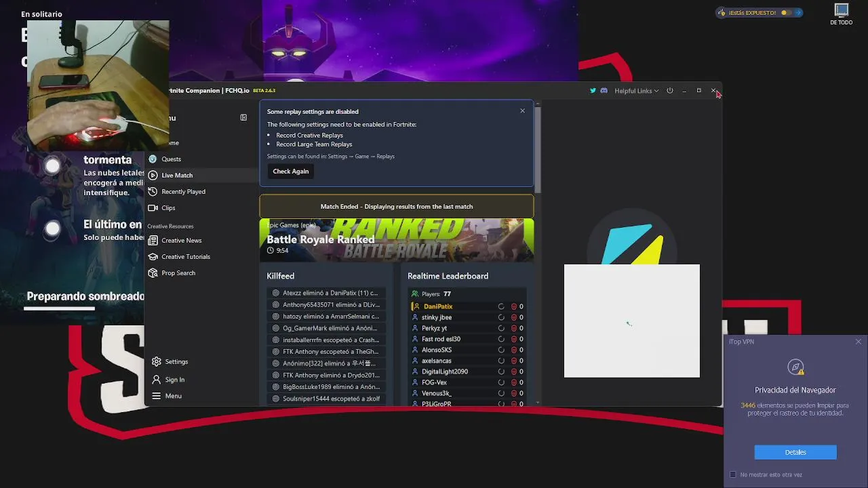Click the Settings gear icon
Viewport: 868px width, 488px height.
(x=157, y=362)
